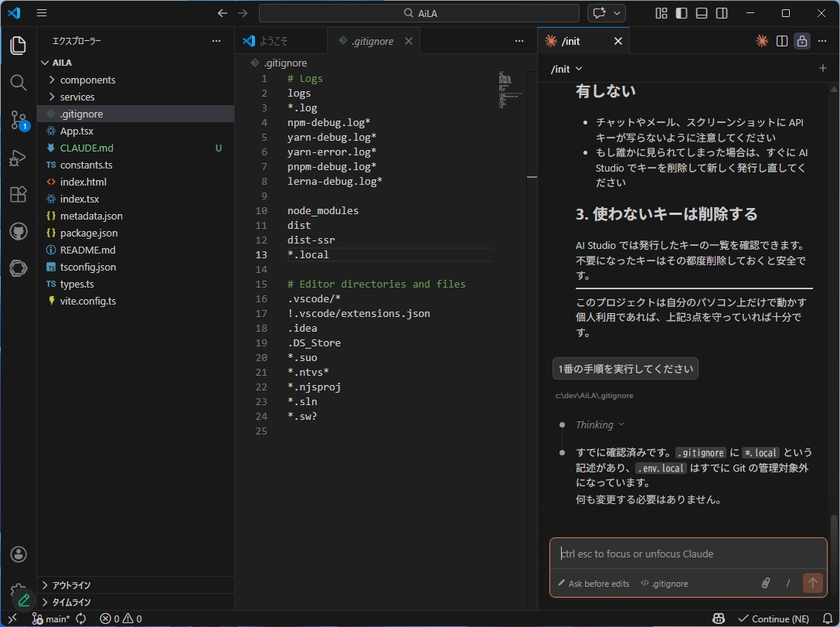Open notifications with the bell icon
Screen dimensions: 840x627
click(x=828, y=619)
